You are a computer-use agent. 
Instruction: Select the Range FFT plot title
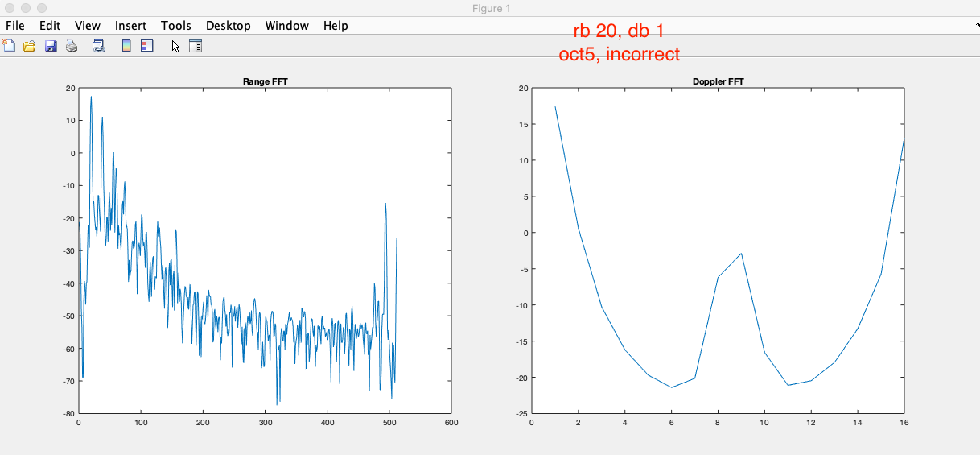[265, 82]
